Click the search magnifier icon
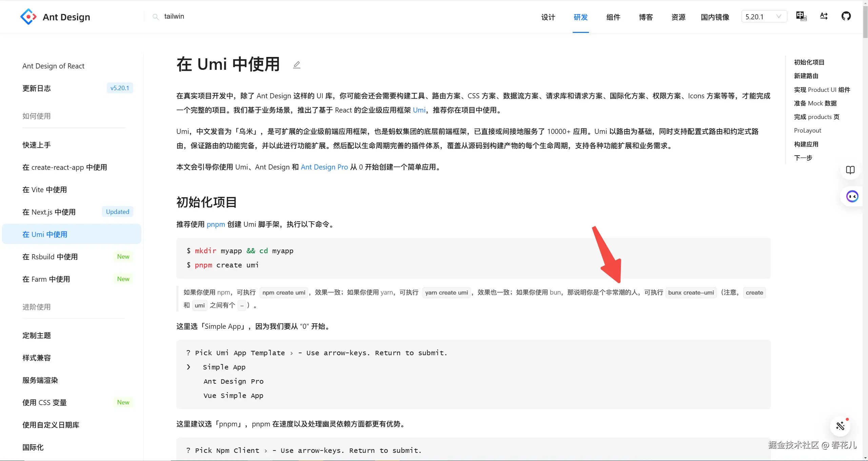 (156, 16)
